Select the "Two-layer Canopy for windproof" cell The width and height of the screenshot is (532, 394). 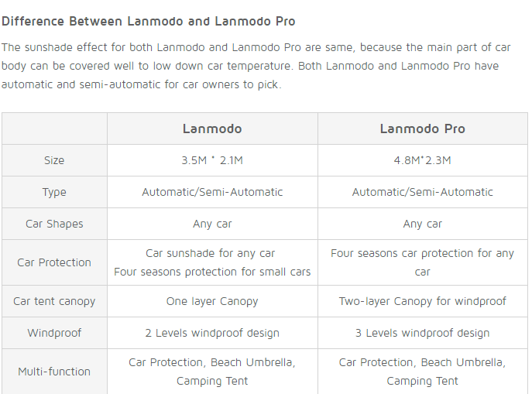[422, 301]
